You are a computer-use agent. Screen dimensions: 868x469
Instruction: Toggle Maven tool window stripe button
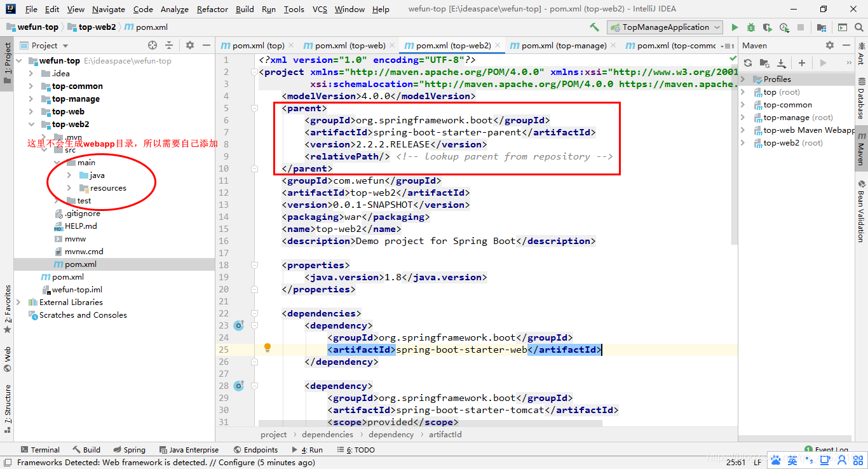click(x=861, y=149)
